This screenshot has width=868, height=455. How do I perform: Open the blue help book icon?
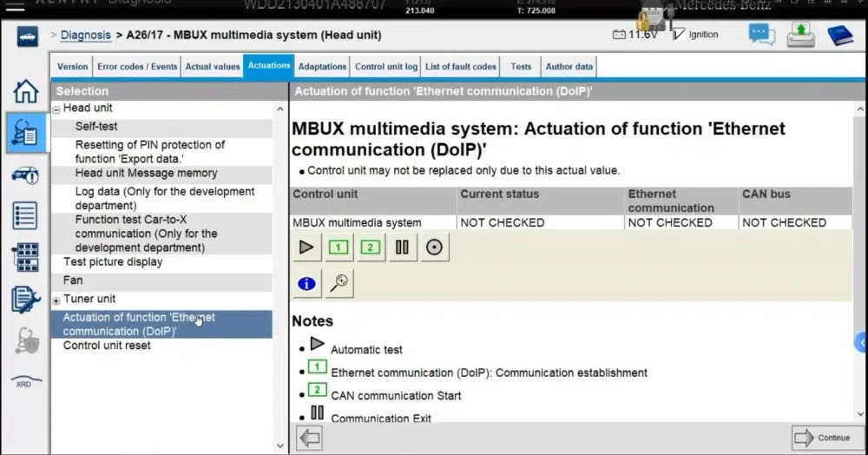(840, 36)
